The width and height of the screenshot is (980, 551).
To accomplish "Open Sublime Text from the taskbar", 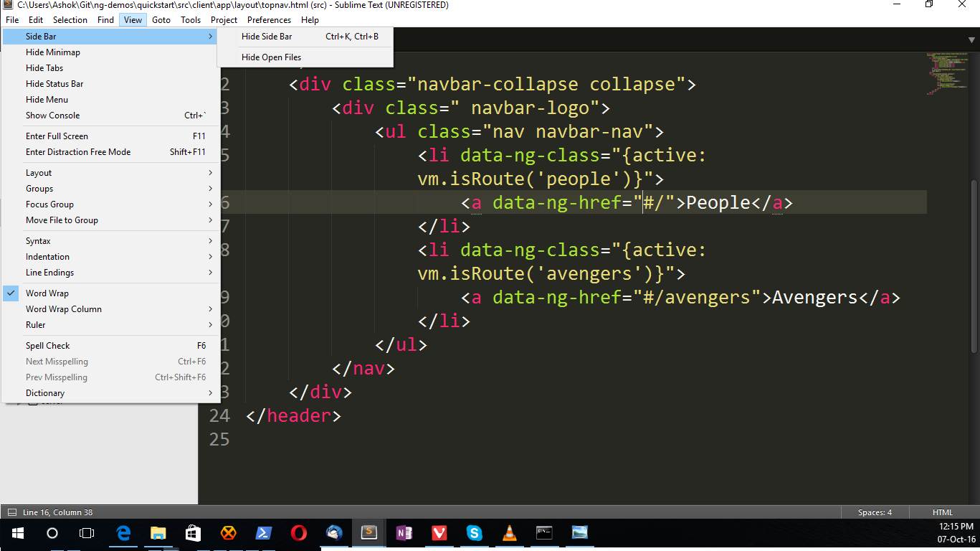I will [x=368, y=533].
